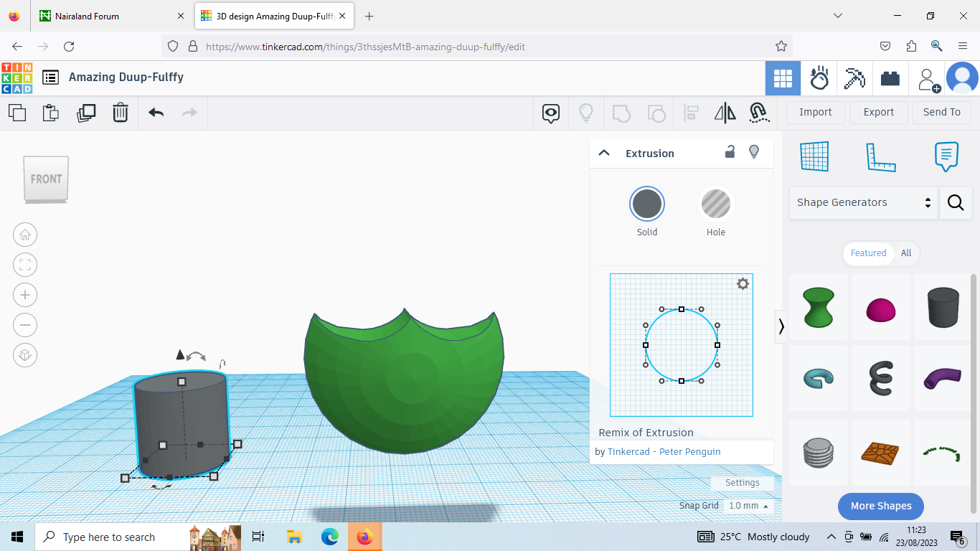Screen dimensions: 980x551
Task: Open the Notes tool
Action: click(946, 156)
